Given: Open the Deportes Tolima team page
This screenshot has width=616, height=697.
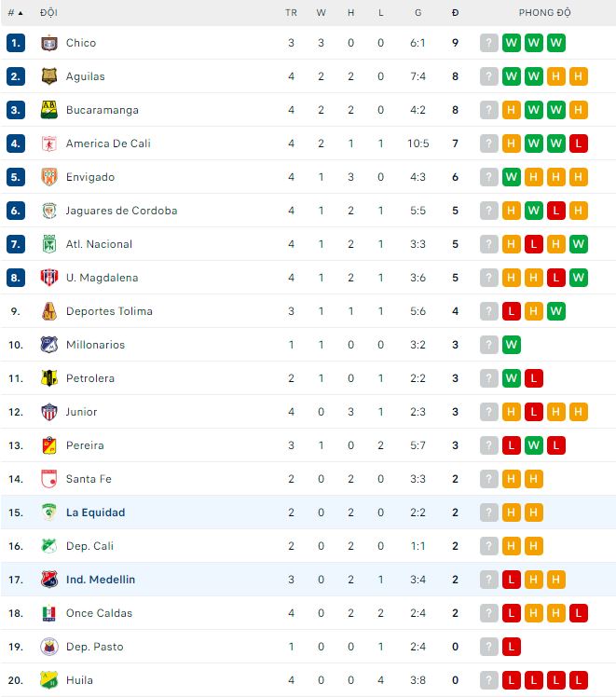Looking at the screenshot, I should point(108,311).
